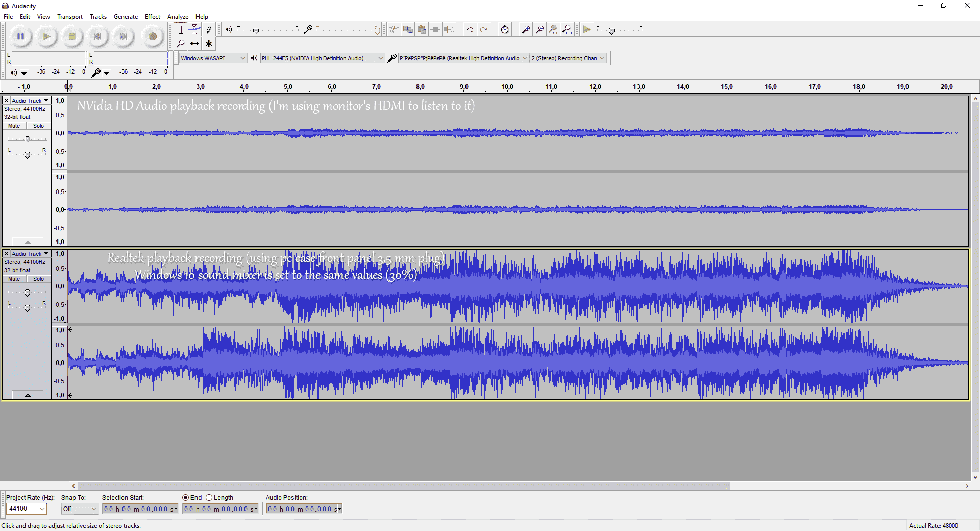
Task: Click the Audio Position time field
Action: click(304, 509)
